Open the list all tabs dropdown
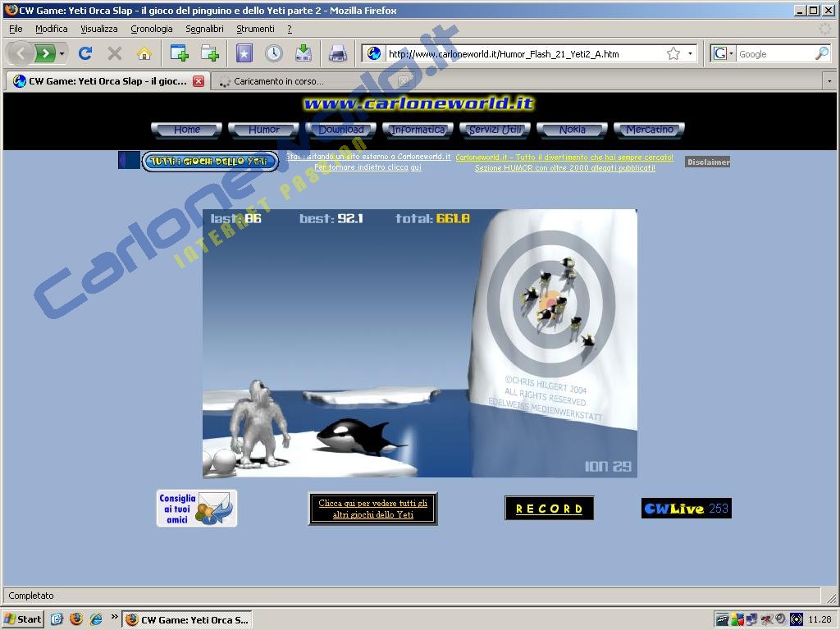 (x=829, y=81)
